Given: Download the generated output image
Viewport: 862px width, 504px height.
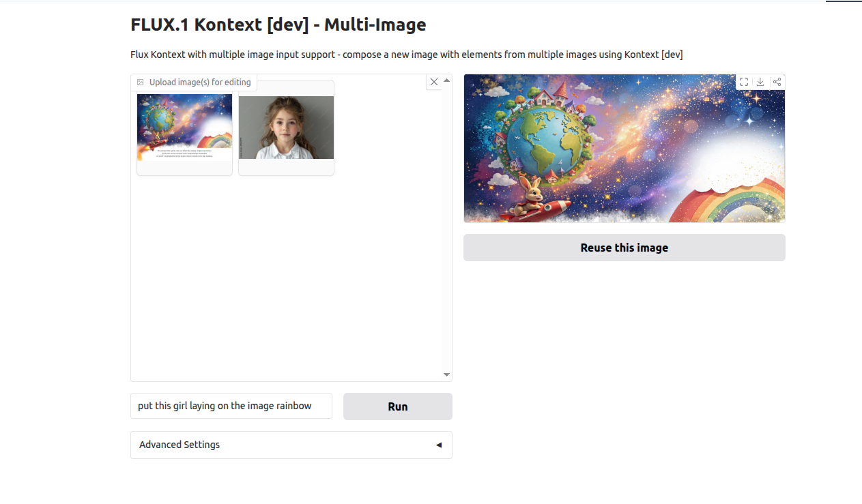Looking at the screenshot, I should click(760, 82).
